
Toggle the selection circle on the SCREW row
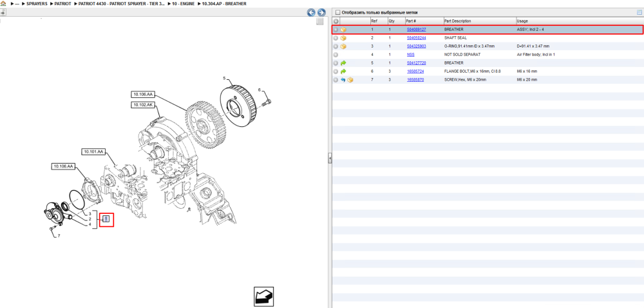[336, 80]
